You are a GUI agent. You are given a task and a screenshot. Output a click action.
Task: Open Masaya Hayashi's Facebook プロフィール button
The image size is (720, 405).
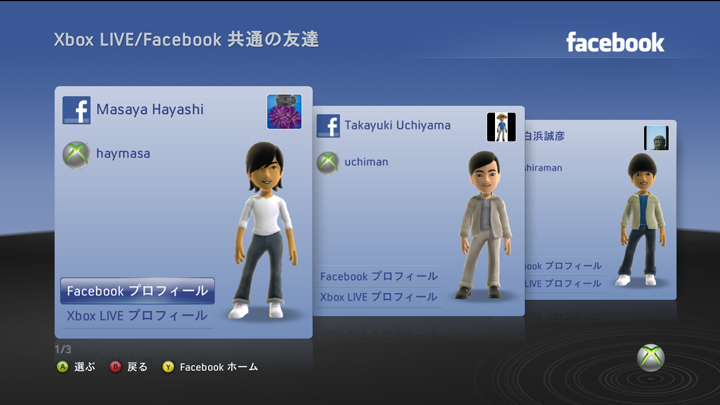click(x=137, y=291)
